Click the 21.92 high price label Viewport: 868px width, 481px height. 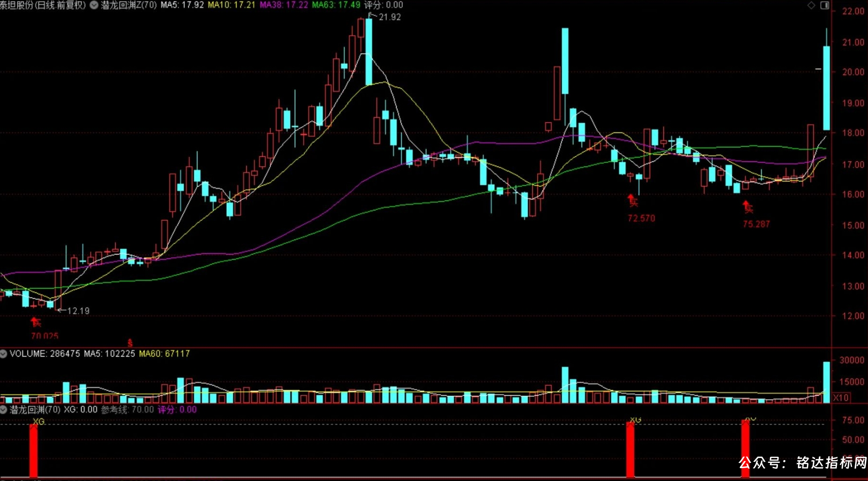point(390,17)
